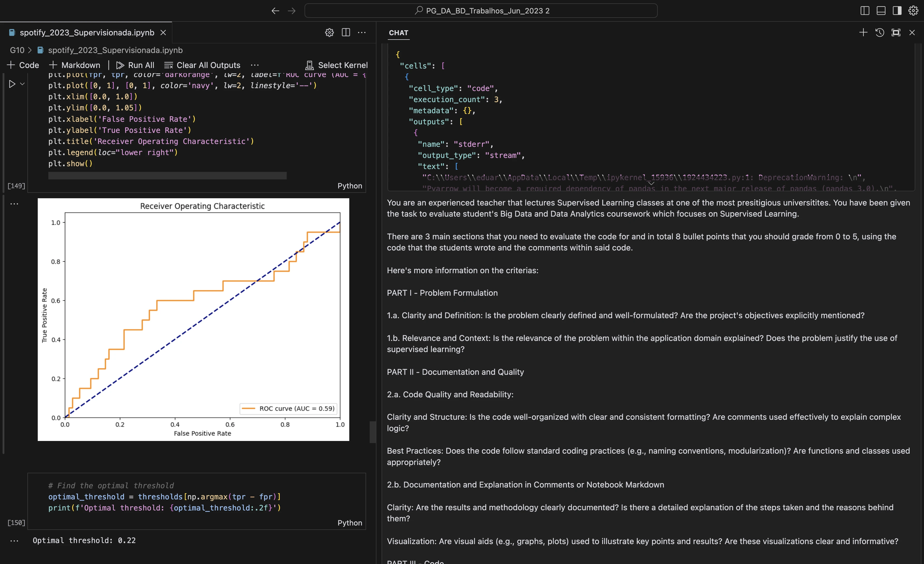Maximize the chat panel size icon
924x564 pixels.
click(x=896, y=33)
